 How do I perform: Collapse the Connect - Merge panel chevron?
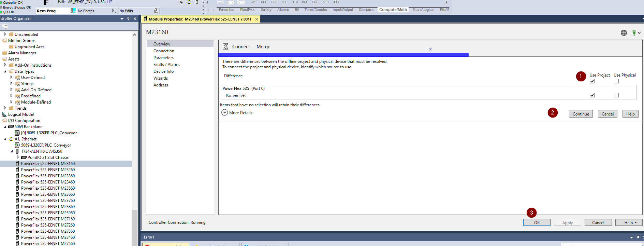430,49
